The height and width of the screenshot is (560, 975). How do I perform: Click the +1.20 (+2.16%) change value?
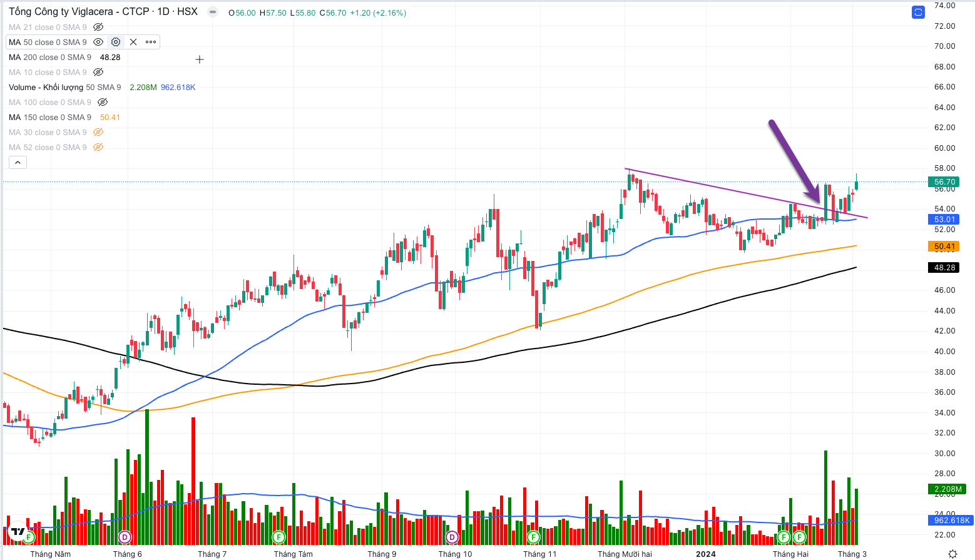[x=377, y=13]
